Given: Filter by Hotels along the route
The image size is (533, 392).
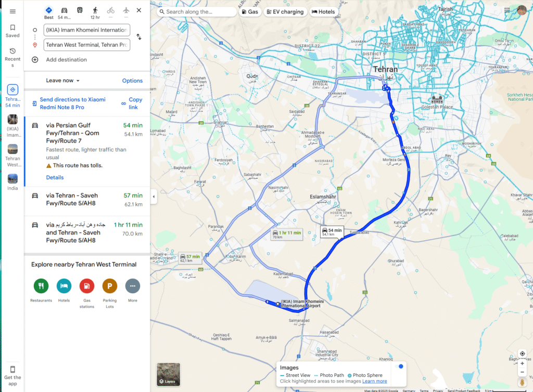Looking at the screenshot, I should [x=323, y=11].
